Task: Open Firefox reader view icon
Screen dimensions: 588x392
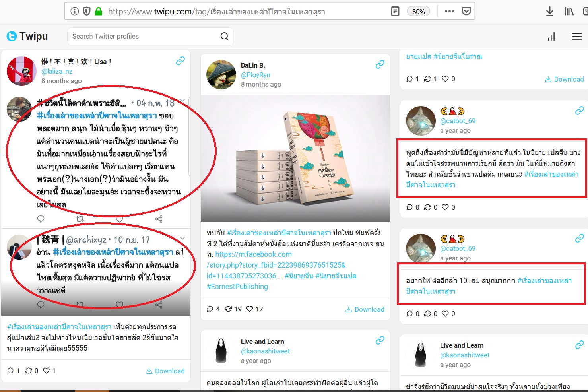Action: [395, 11]
